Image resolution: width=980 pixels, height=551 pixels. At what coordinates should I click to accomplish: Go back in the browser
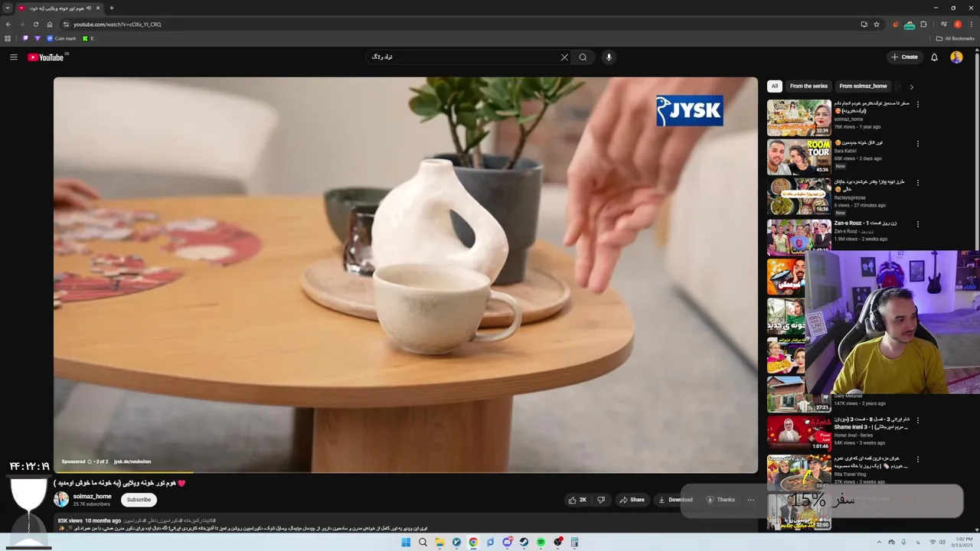[x=8, y=24]
